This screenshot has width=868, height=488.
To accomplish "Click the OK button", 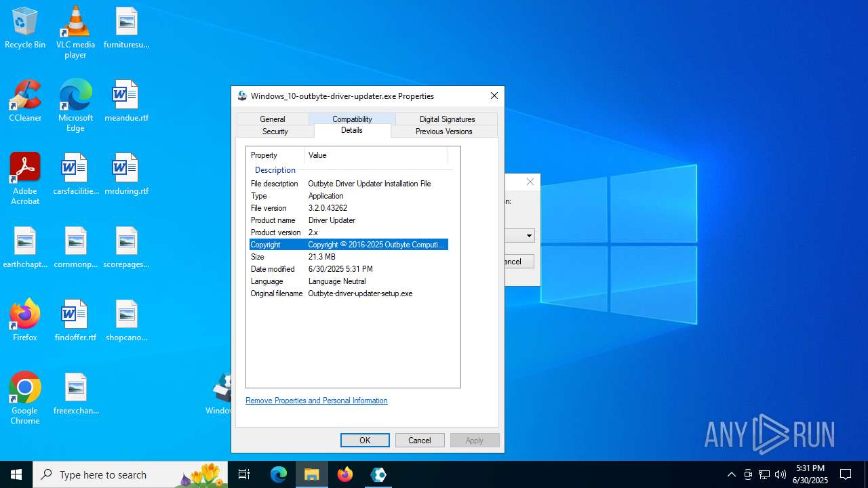I will (365, 441).
